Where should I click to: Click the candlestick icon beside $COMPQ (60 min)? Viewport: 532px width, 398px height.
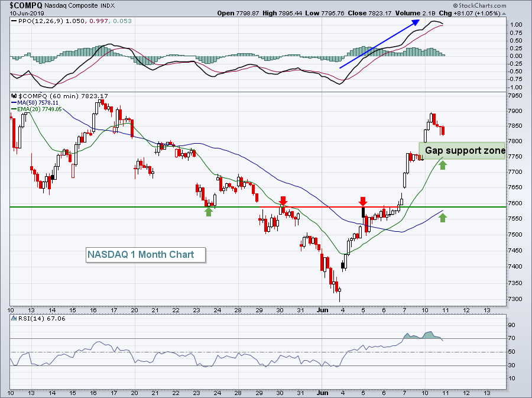click(x=14, y=96)
